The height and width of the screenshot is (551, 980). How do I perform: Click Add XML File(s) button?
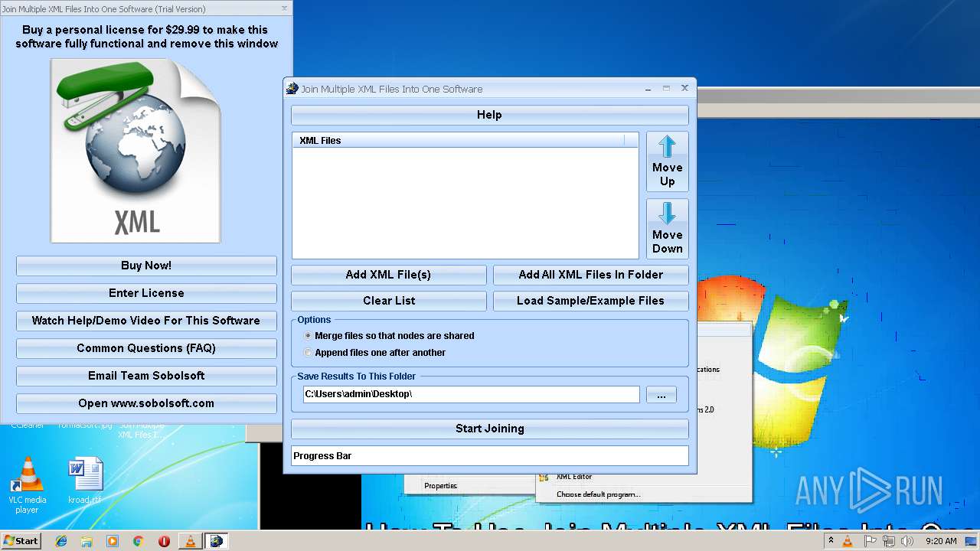click(x=388, y=275)
